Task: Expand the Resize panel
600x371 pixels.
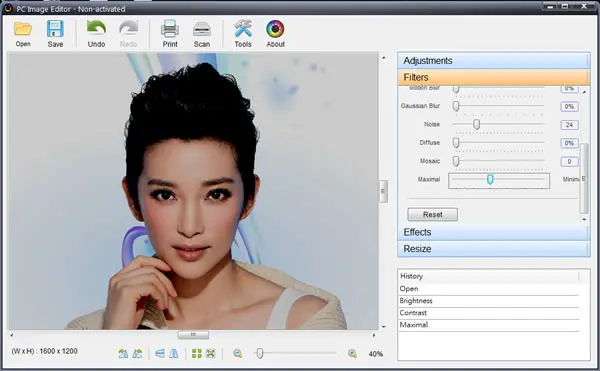Action: pyautogui.click(x=494, y=249)
